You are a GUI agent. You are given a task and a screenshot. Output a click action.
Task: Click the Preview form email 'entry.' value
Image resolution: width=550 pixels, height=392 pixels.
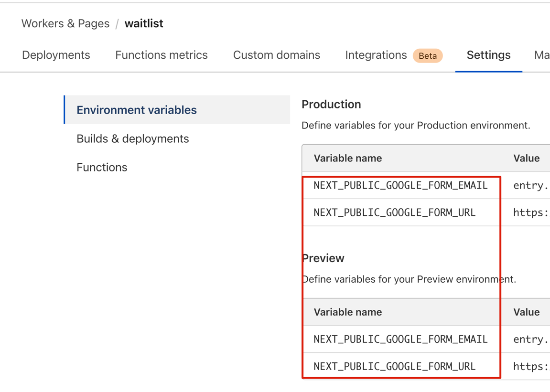(530, 339)
